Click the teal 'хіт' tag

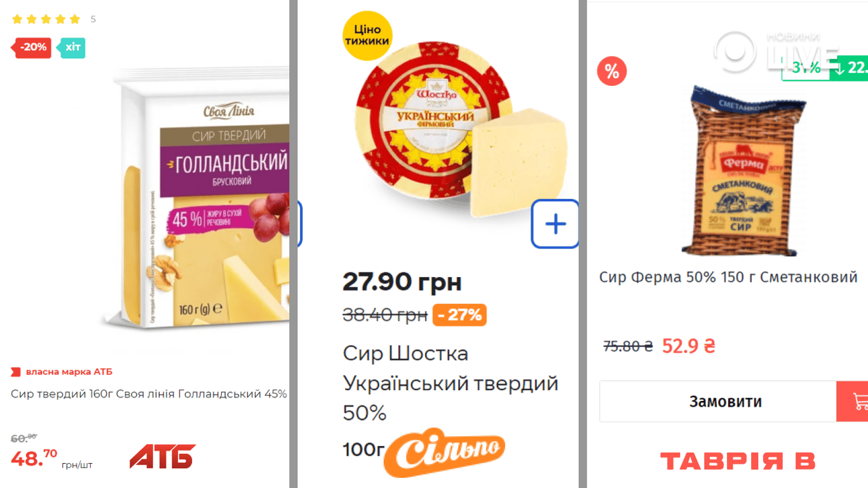[x=72, y=48]
